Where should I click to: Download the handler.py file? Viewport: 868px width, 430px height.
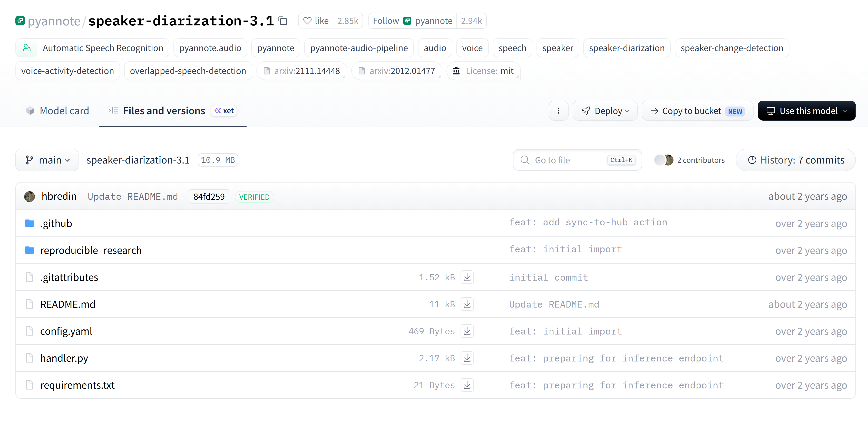[x=467, y=358]
